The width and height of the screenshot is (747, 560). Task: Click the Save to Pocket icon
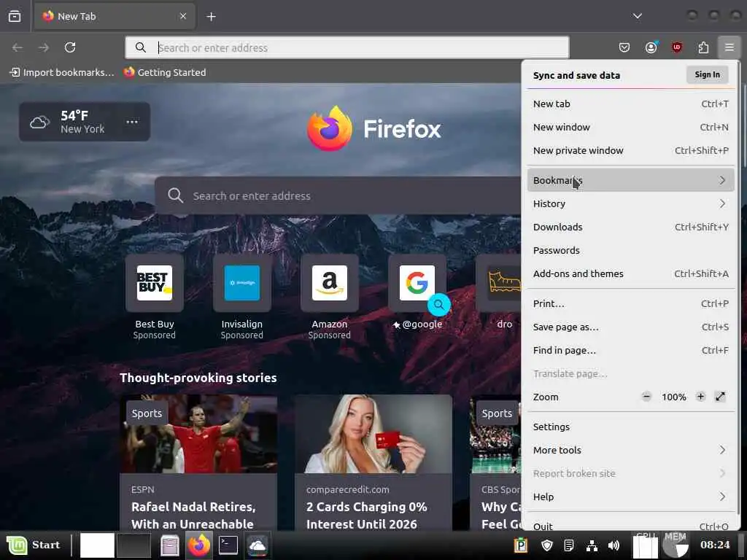coord(624,47)
